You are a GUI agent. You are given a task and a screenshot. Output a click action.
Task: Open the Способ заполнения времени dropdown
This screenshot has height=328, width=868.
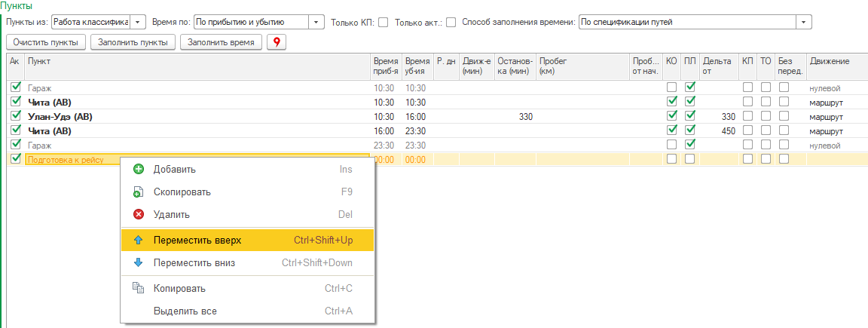click(805, 23)
